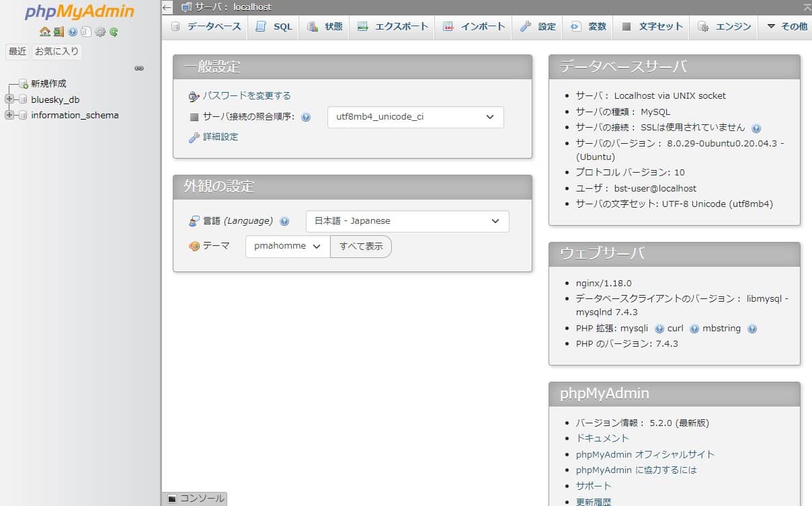The height and width of the screenshot is (506, 812).
Task: Switch to the SQL tab
Action: [274, 27]
